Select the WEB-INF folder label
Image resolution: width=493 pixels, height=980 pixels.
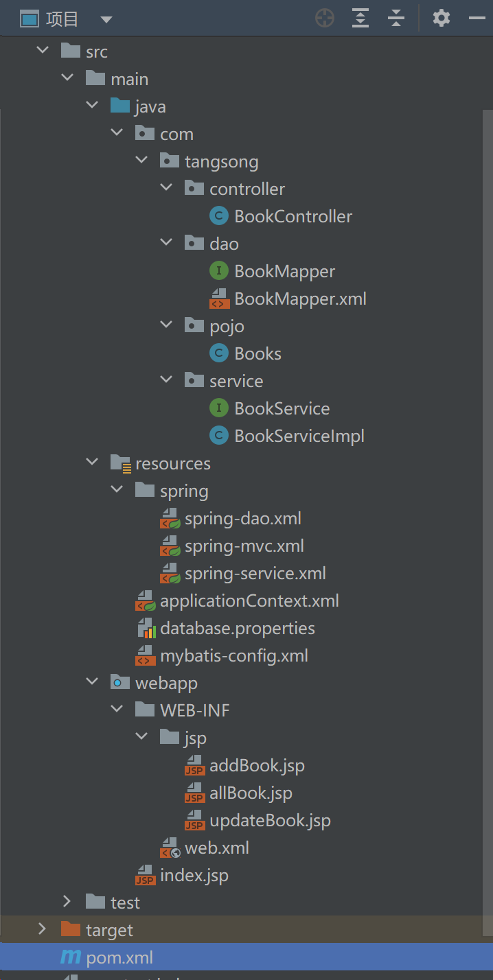[x=195, y=710]
